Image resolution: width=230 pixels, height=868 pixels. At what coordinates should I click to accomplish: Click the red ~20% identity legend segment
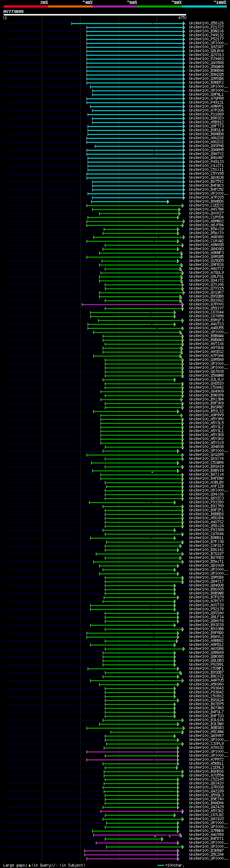coord(26,6)
